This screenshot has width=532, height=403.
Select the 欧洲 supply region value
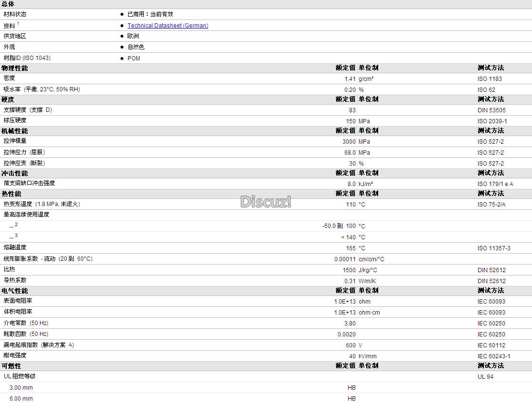tap(133, 36)
